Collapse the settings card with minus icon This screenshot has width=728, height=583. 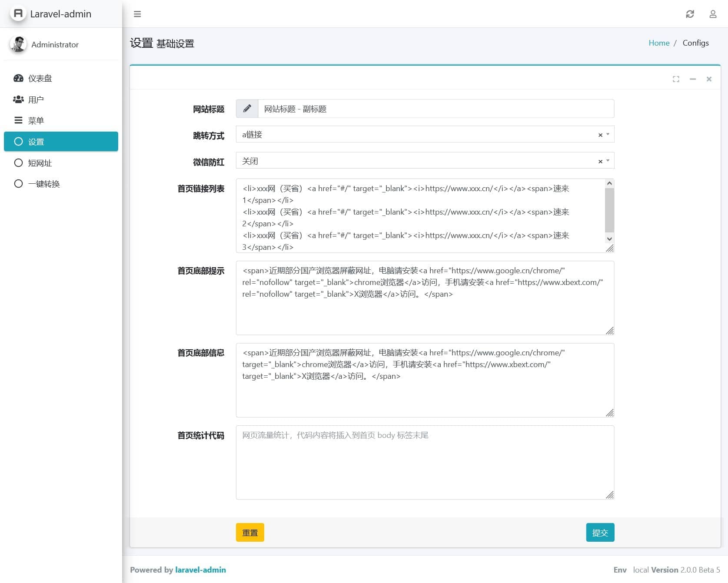coord(693,79)
